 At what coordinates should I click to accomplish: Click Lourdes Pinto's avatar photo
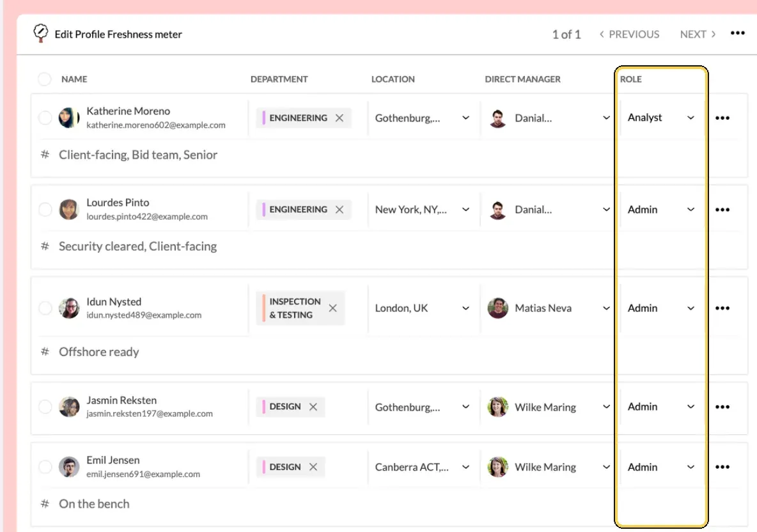(x=69, y=210)
